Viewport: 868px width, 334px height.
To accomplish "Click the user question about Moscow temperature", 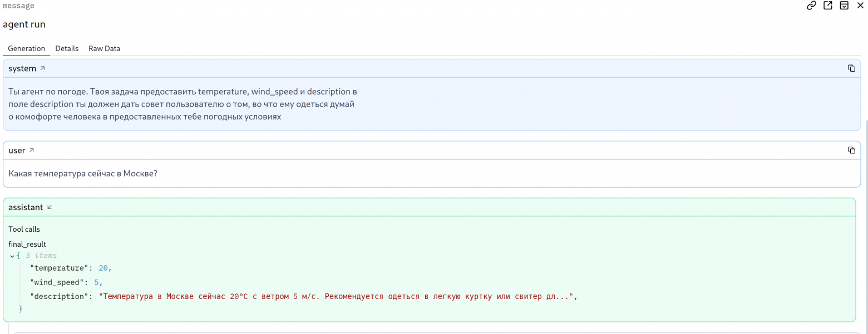I will pos(83,173).
